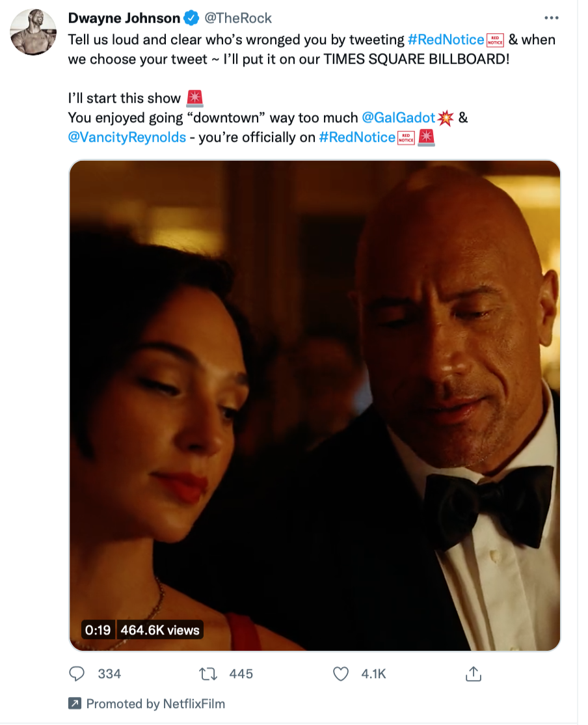
Task: Click the 0:19 video duration badge
Action: coord(98,629)
